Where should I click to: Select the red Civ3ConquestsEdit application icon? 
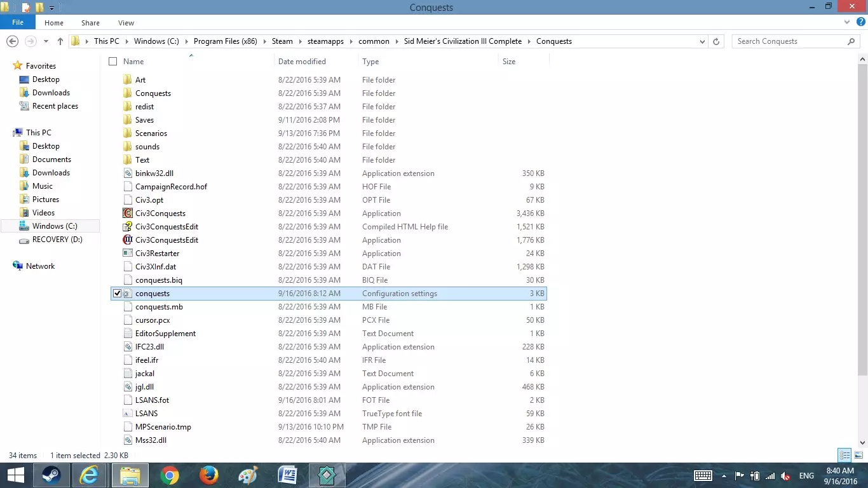pyautogui.click(x=128, y=240)
